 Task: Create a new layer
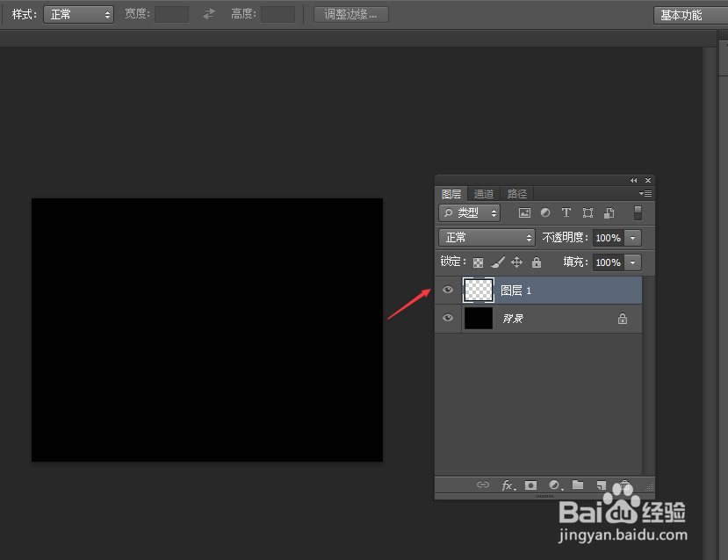(601, 485)
